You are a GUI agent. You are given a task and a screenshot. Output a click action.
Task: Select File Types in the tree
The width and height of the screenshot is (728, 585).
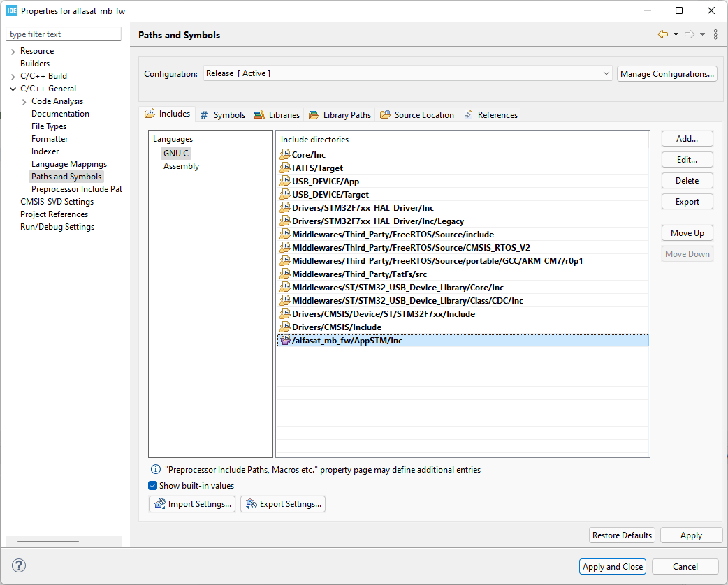click(49, 126)
